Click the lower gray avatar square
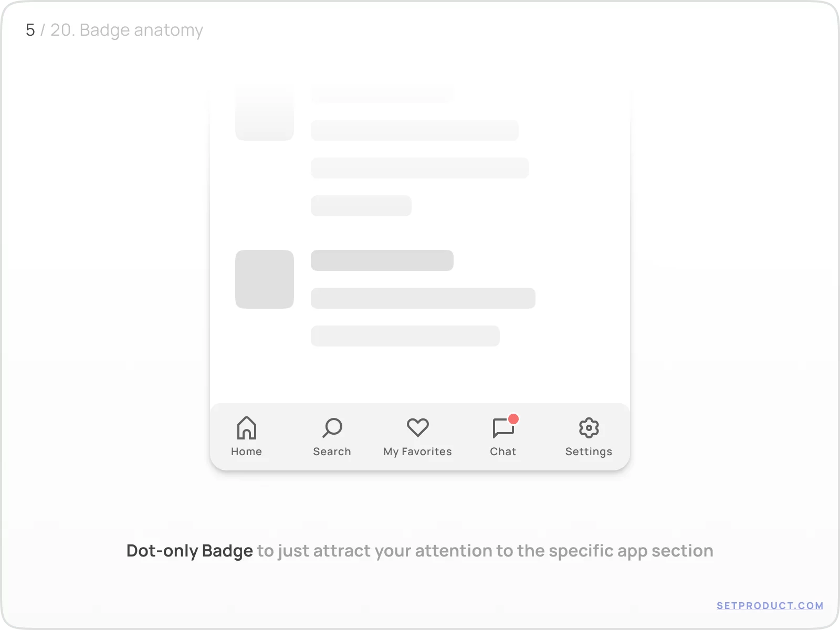Viewport: 840px width, 630px height. [x=264, y=279]
